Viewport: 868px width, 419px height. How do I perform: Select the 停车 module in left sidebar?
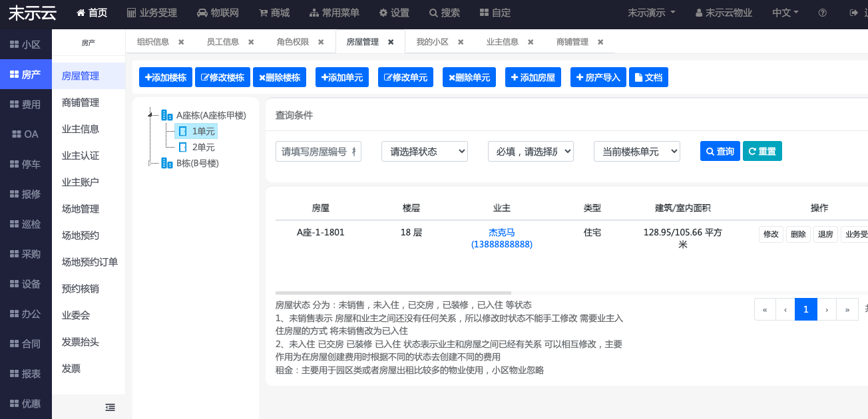(x=26, y=164)
